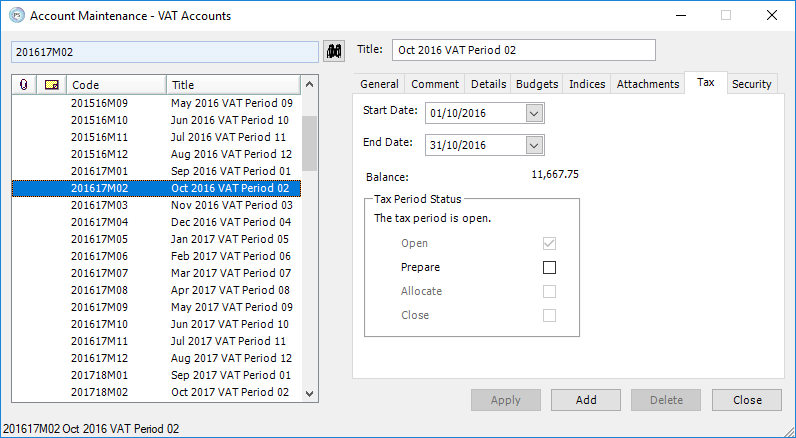Select row 201617M08 Apr 2017
796x438 pixels.
(x=156, y=290)
